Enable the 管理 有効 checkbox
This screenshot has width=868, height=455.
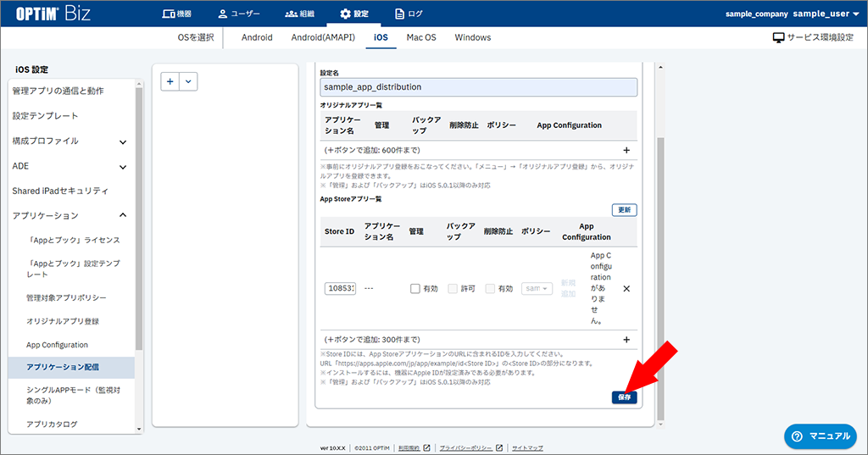click(x=415, y=289)
